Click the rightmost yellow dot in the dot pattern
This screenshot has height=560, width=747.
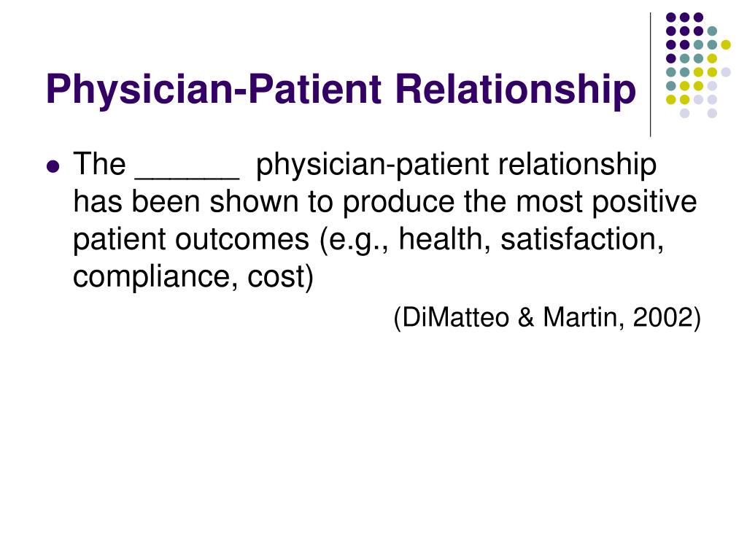(726, 44)
